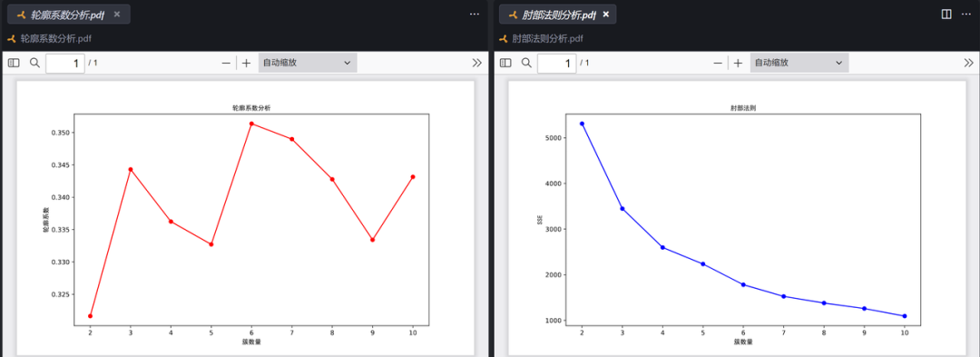This screenshot has height=357, width=980.
Task: Open 自动缩放 zoom dropdown in left viewer
Action: (x=308, y=63)
